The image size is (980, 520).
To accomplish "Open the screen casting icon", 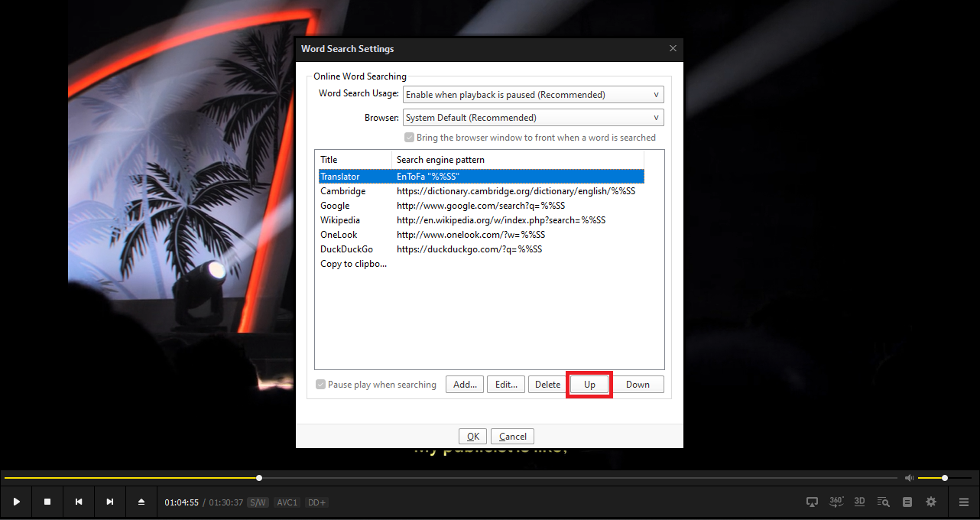I will [813, 502].
